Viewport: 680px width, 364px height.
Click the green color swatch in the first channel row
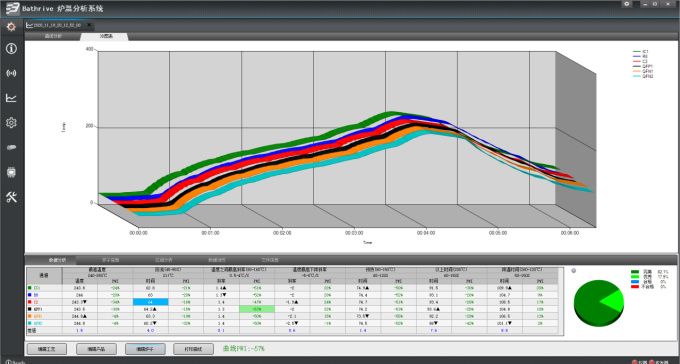pyautogui.click(x=29, y=287)
